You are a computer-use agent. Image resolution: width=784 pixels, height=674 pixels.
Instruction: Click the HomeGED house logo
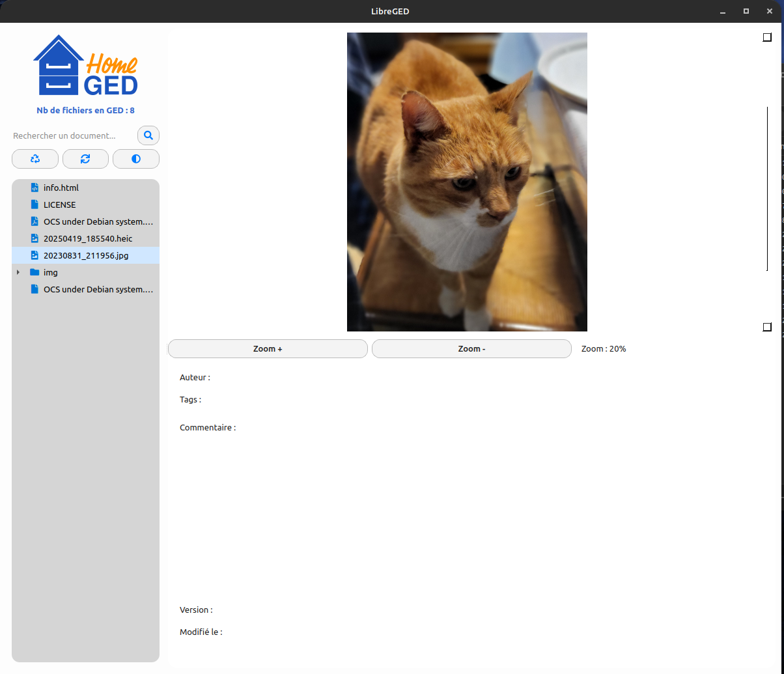point(85,65)
